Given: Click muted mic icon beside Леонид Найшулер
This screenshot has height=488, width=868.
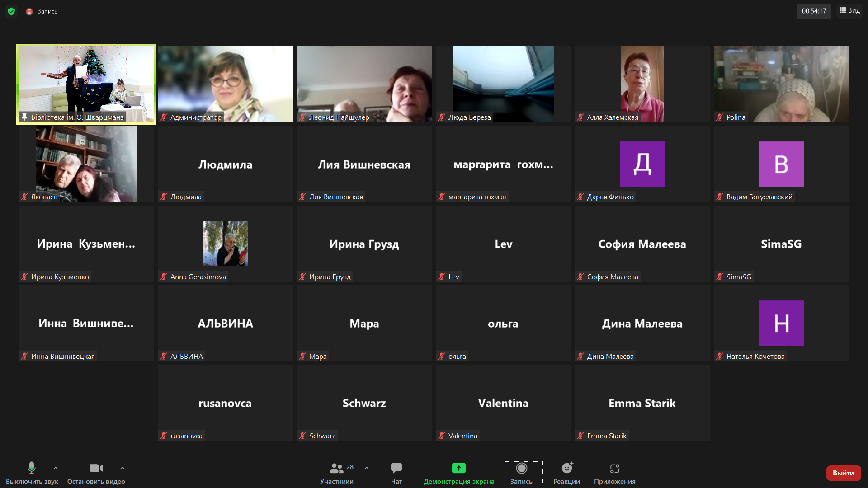Looking at the screenshot, I should click(302, 117).
